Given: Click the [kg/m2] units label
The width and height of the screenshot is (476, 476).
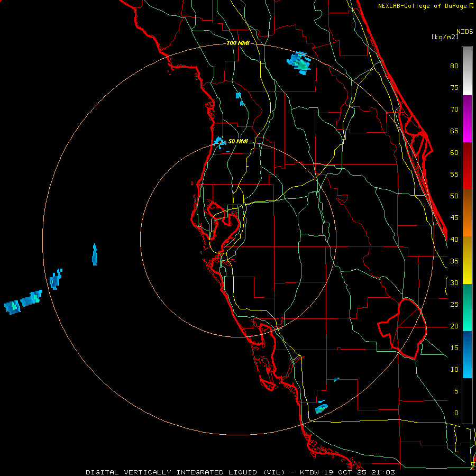Looking at the screenshot, I should pos(445,37).
